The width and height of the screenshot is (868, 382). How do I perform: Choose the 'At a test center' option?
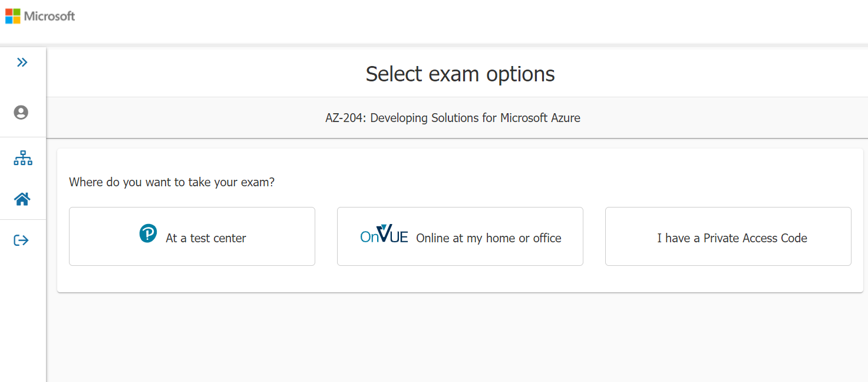pyautogui.click(x=192, y=236)
